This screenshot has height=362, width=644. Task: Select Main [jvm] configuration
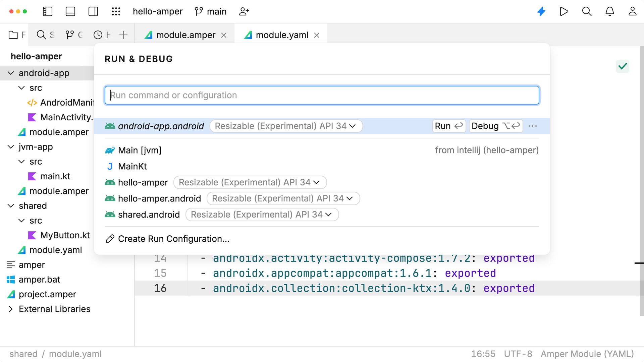click(322, 150)
